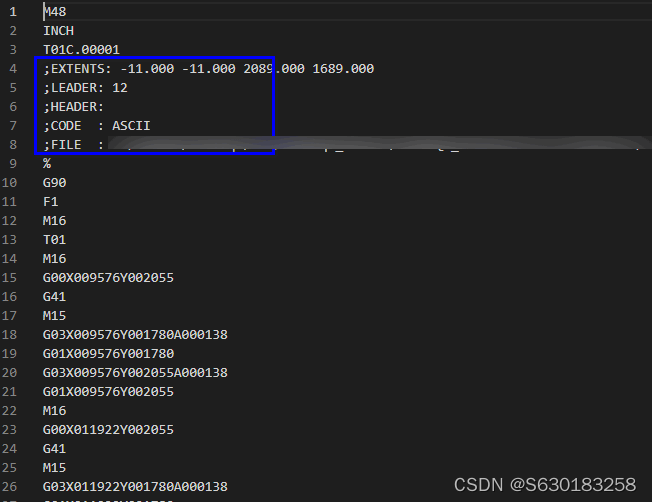Click the ;LEADER: 12 line
652x502 pixels.
click(x=85, y=88)
